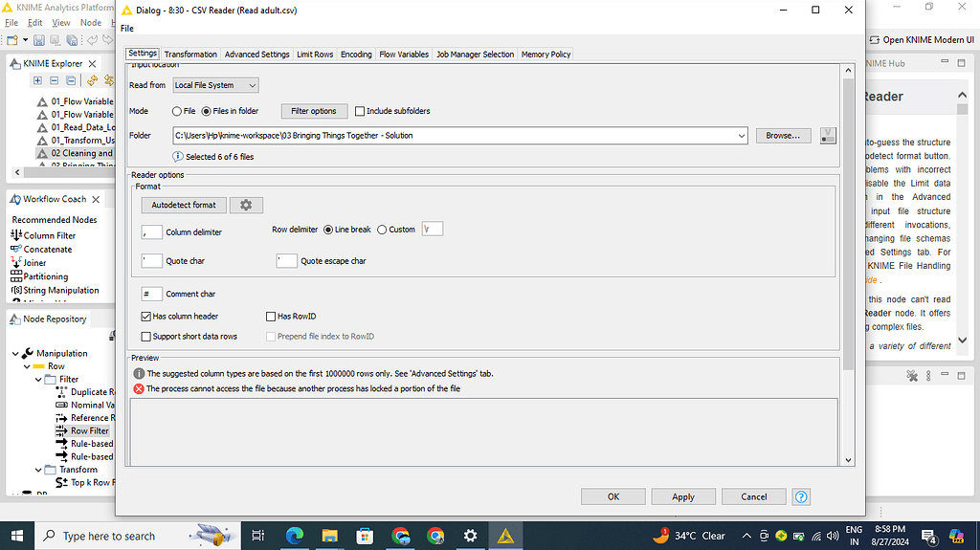Click the Row Filter node in repository
The image size is (980, 550).
(x=89, y=430)
